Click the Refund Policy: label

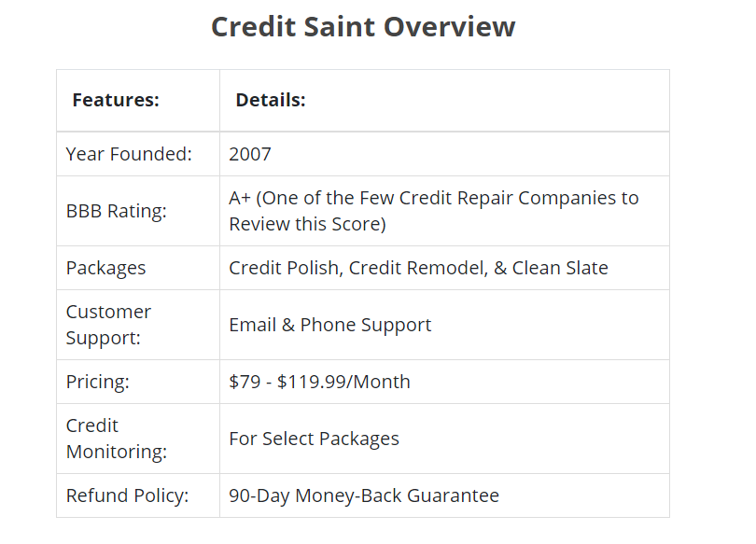pos(127,495)
